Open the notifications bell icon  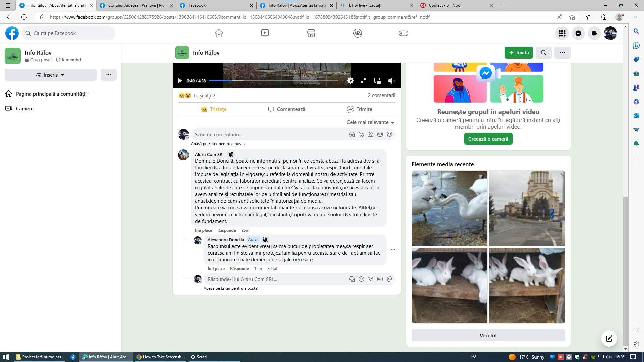[x=594, y=33]
